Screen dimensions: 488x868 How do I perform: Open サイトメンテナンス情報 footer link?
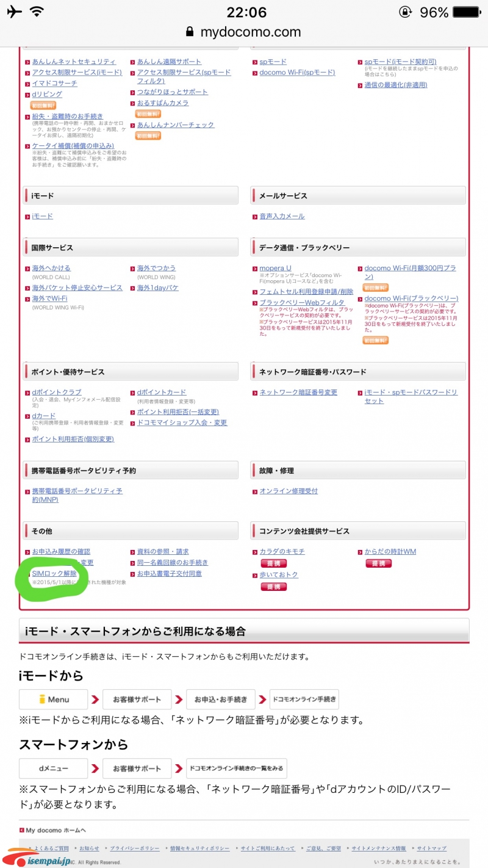[x=378, y=848]
